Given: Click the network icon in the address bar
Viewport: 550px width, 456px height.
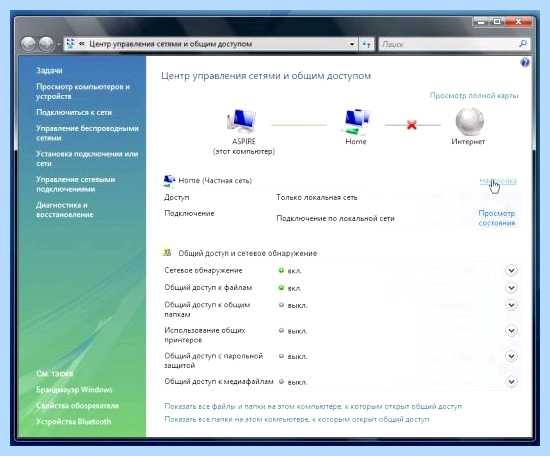Looking at the screenshot, I should tap(71, 44).
